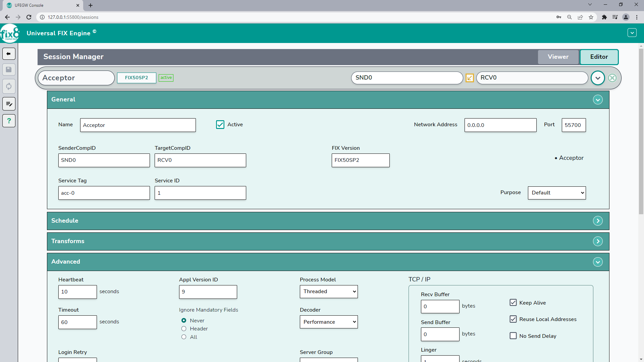
Task: Click the Network Address field
Action: point(500,125)
